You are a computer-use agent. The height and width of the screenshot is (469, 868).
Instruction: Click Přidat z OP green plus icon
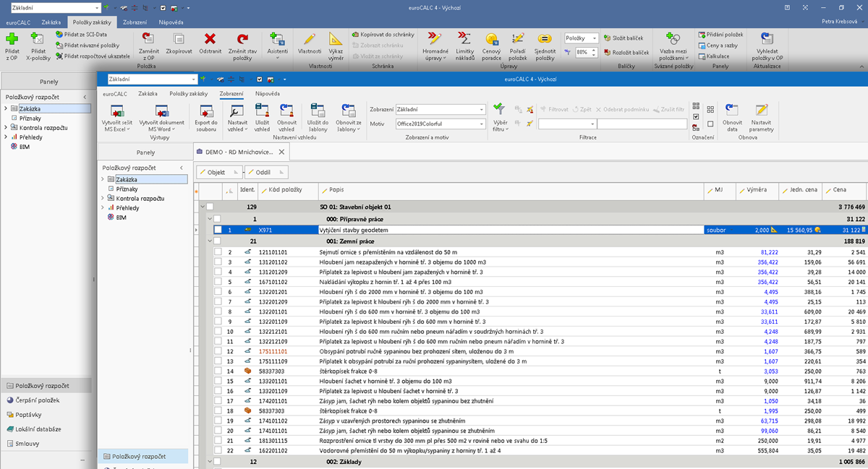[x=12, y=40]
